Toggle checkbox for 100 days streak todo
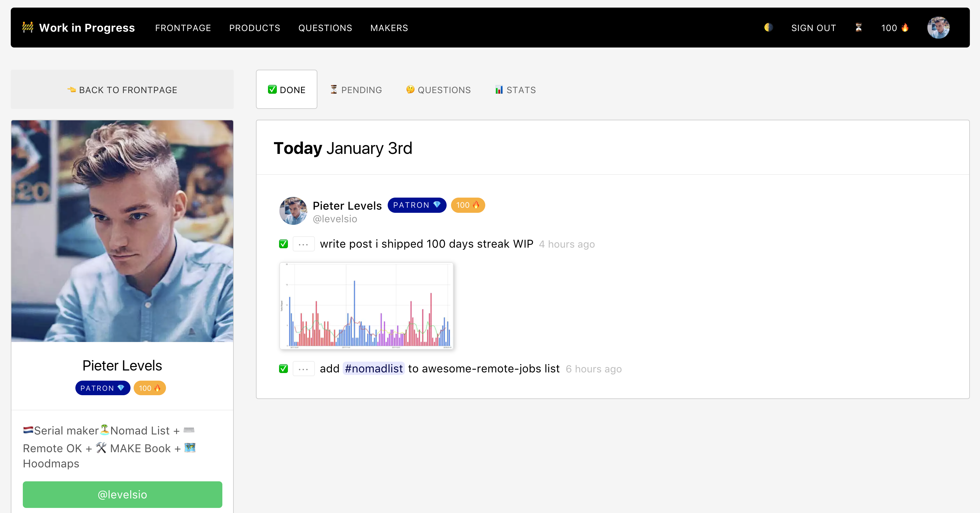The image size is (980, 513). (x=283, y=244)
